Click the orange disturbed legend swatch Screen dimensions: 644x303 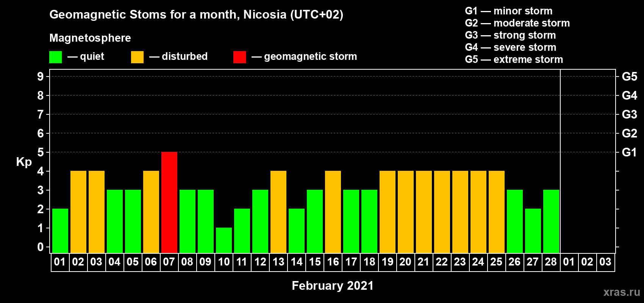coord(137,57)
